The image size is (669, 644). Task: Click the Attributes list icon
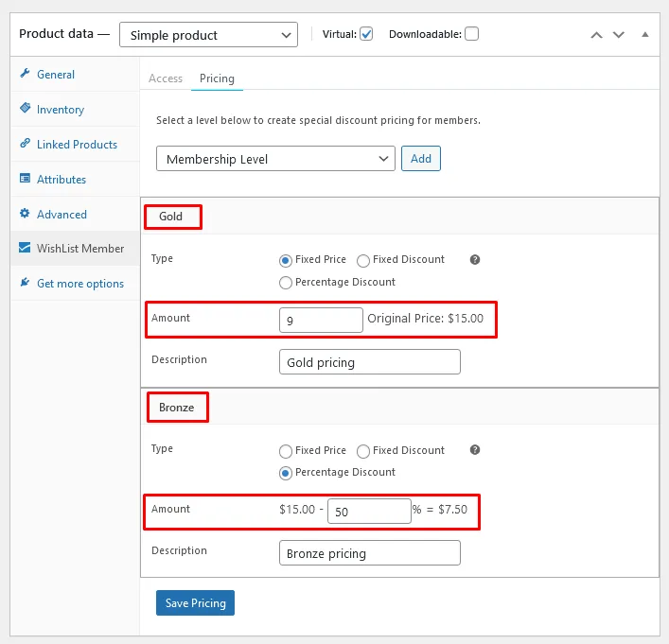[x=25, y=180]
